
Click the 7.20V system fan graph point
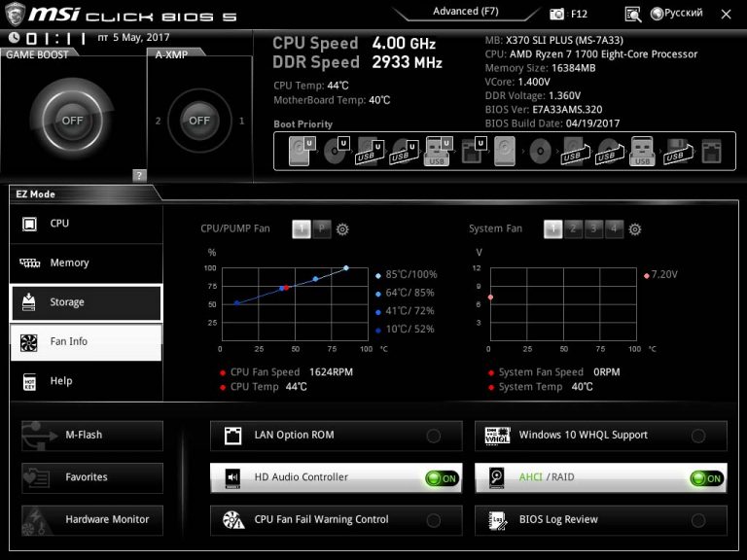pyautogui.click(x=490, y=297)
